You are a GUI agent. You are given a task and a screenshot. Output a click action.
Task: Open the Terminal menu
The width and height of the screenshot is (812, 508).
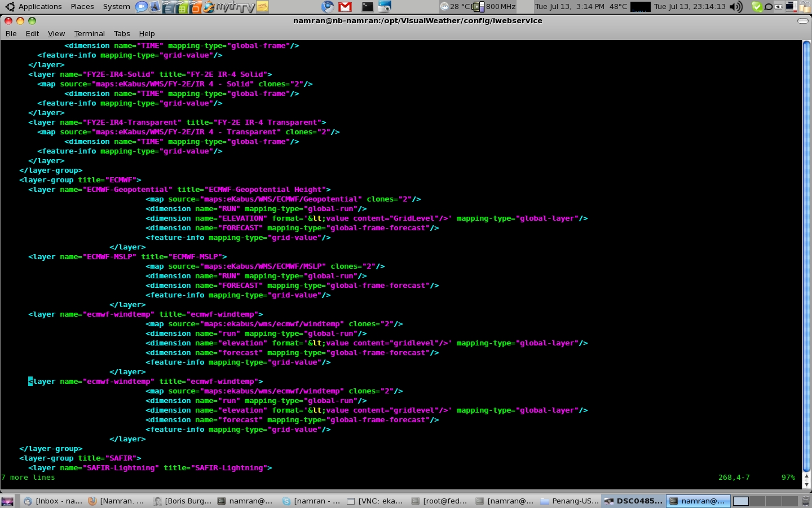click(x=89, y=34)
